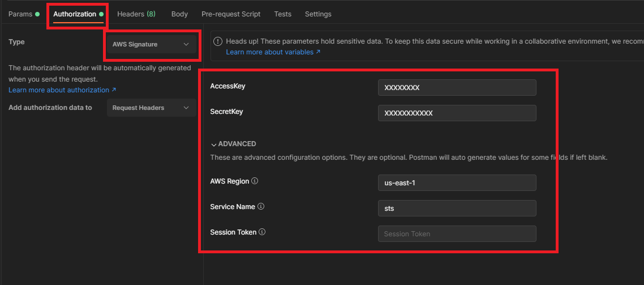Switch to the Body tab
This screenshot has width=644, height=285.
179,14
